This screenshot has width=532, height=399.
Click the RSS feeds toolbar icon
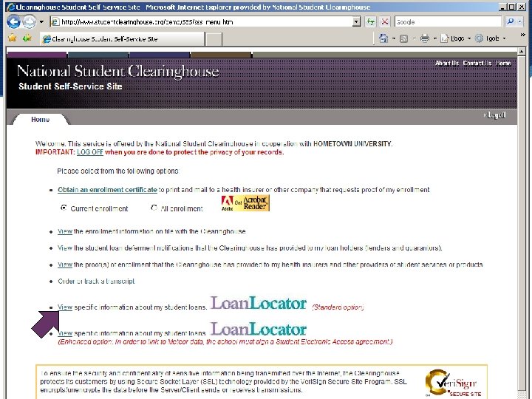point(403,38)
